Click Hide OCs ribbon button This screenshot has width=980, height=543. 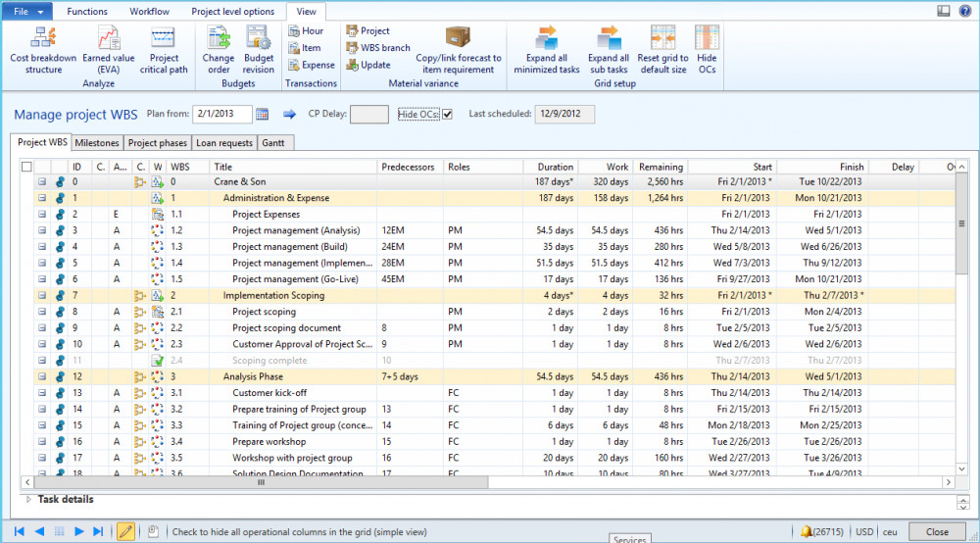[707, 51]
